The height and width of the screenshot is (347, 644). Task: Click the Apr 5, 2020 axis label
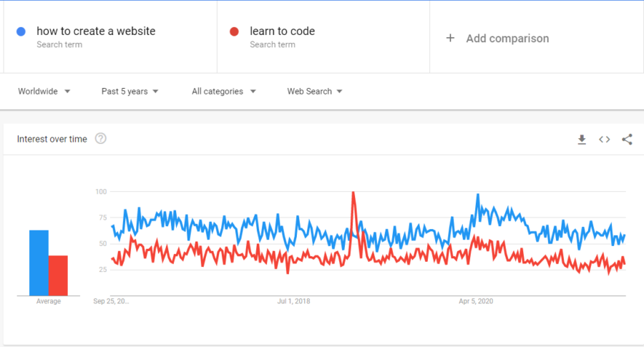[477, 301]
